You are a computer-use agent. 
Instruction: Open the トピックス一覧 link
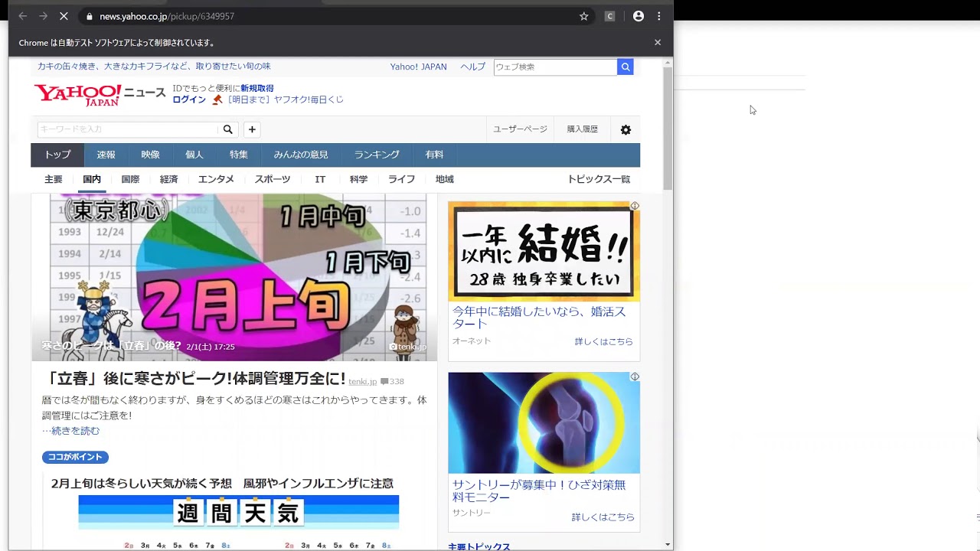pyautogui.click(x=599, y=179)
